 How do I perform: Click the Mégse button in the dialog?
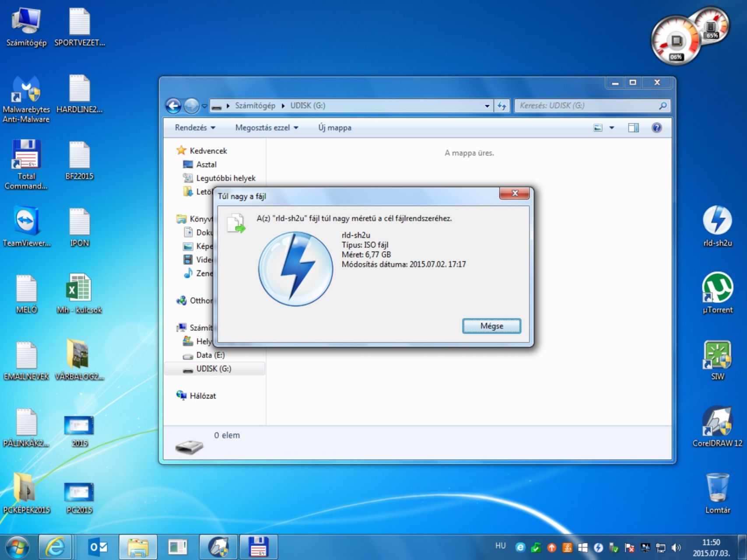[x=491, y=326]
